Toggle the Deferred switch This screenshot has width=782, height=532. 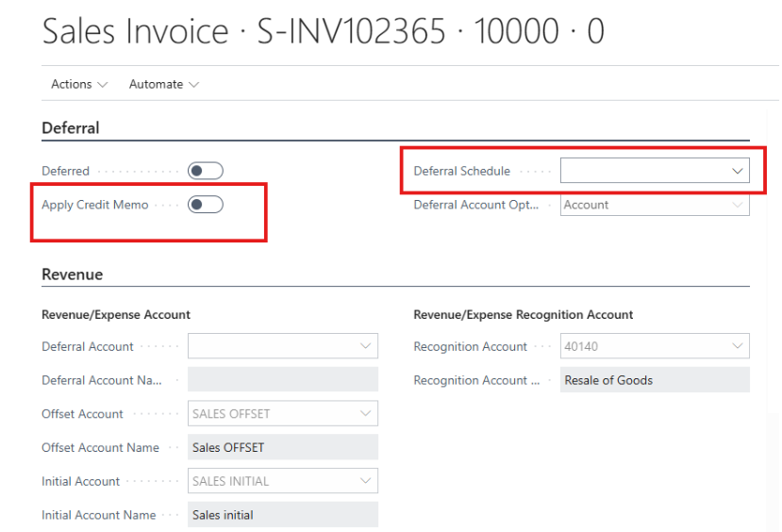(x=205, y=171)
